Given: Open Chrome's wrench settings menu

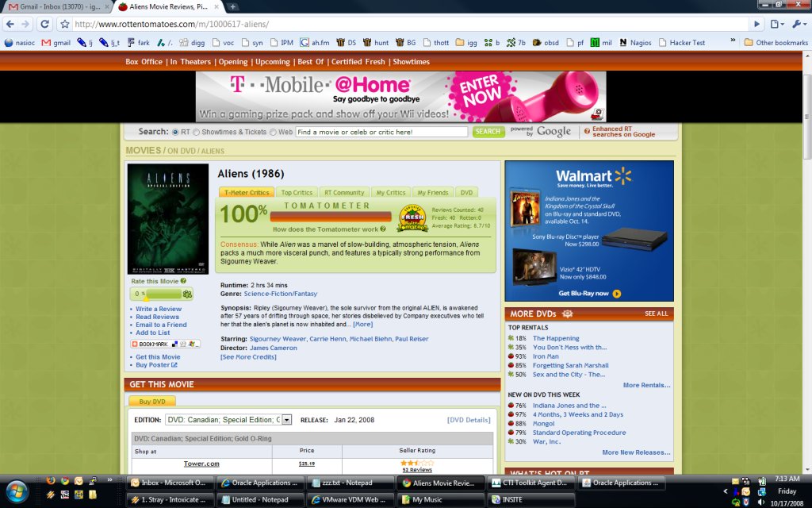Looking at the screenshot, I should (799, 24).
